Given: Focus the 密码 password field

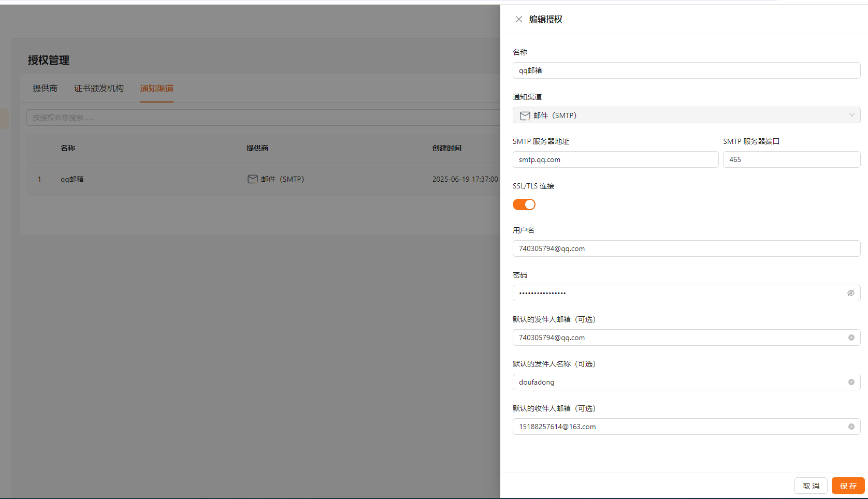Looking at the screenshot, I should [x=678, y=293].
